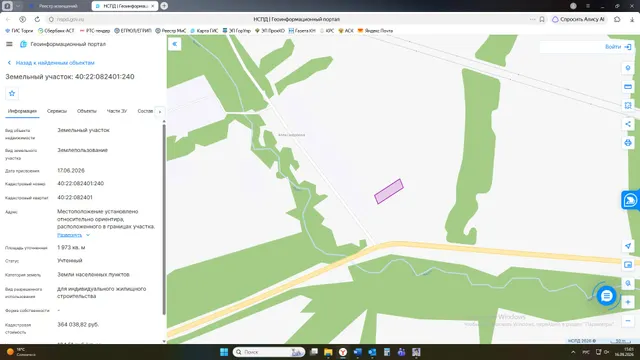The height and width of the screenshot is (360, 640).
Task: Click the cadastral value 364 038,82 руб.
Action: click(x=78, y=324)
